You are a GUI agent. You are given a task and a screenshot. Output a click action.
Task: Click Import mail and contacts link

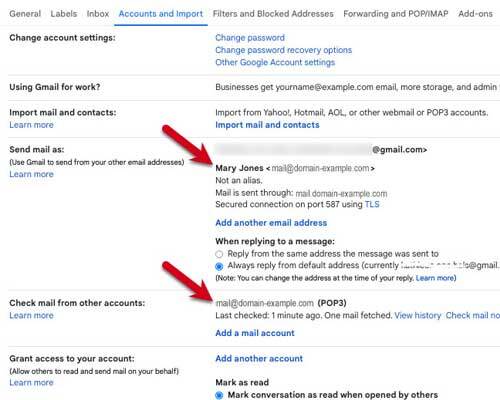click(x=267, y=125)
